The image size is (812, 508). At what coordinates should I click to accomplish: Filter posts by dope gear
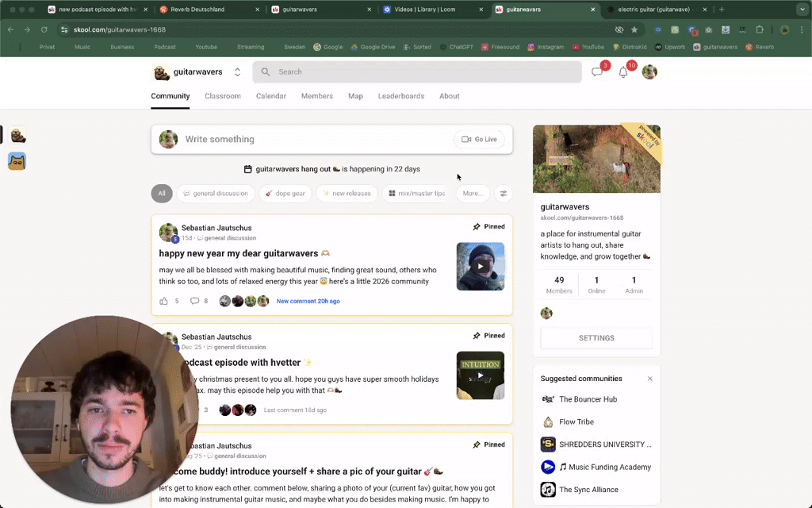pos(285,194)
